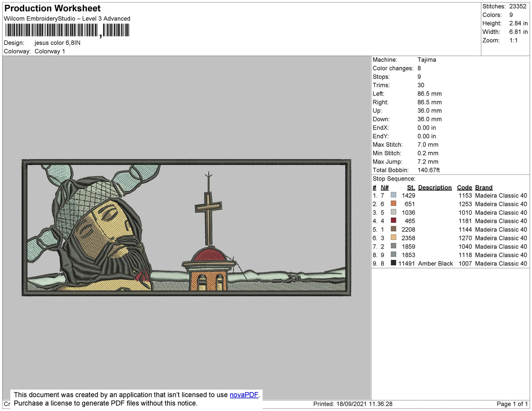Click the barcode under the worksheet title
This screenshot has width=532, height=411.
67,31
